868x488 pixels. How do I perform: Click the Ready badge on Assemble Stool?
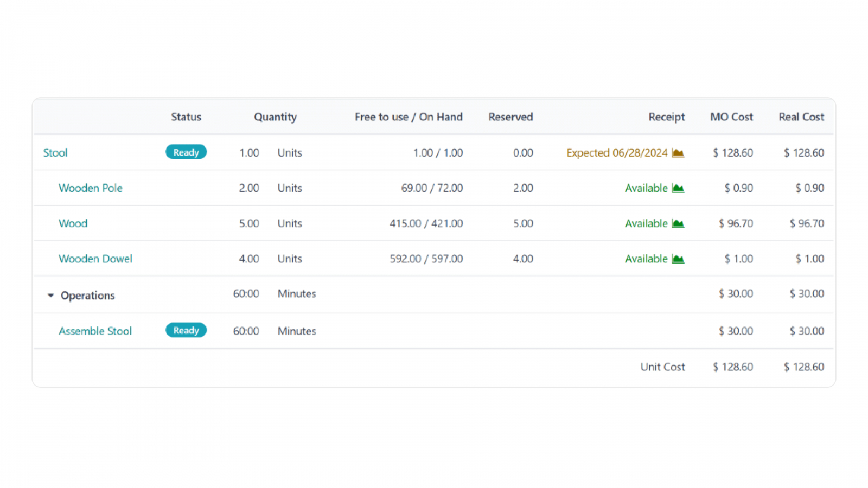coord(186,330)
